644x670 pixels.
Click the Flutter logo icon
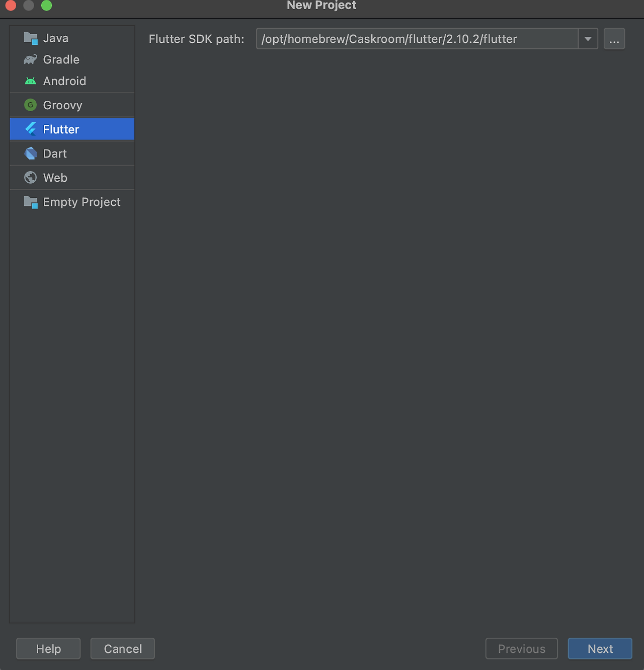pos(31,129)
